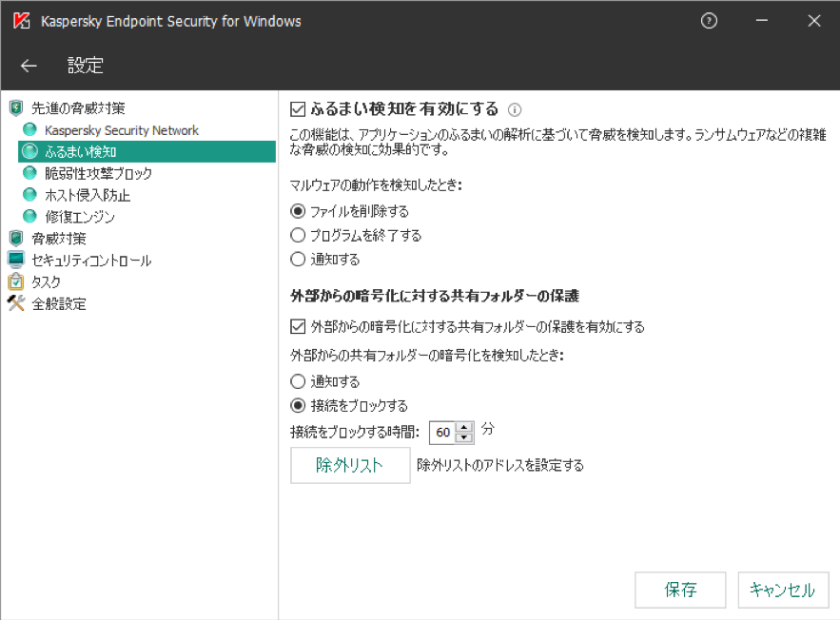The width and height of the screenshot is (840, 620).
Task: Click status icon next to 脆弱性攻撃ブロック
Action: [30, 173]
